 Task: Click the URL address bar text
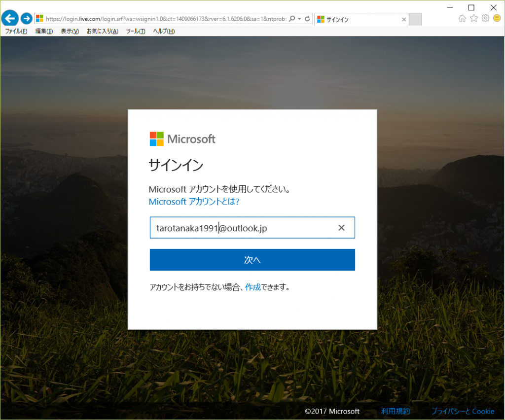click(166, 19)
